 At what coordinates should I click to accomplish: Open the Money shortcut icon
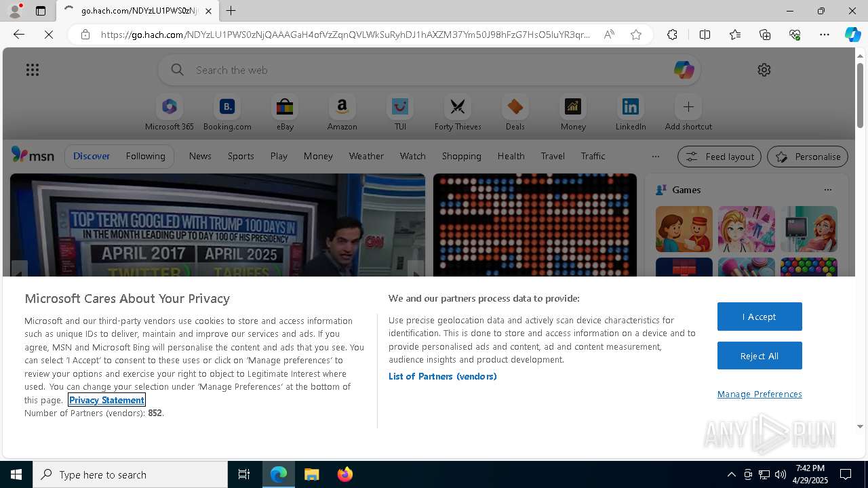(x=573, y=106)
